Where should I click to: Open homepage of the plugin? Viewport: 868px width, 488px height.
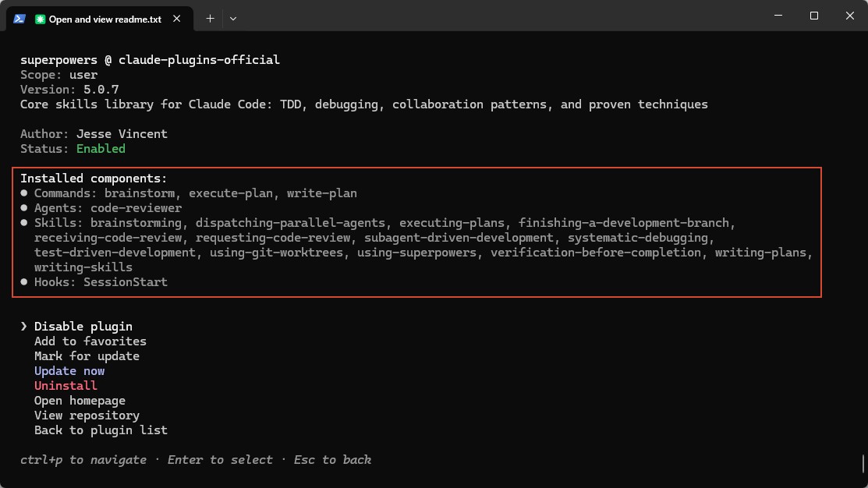click(x=80, y=401)
